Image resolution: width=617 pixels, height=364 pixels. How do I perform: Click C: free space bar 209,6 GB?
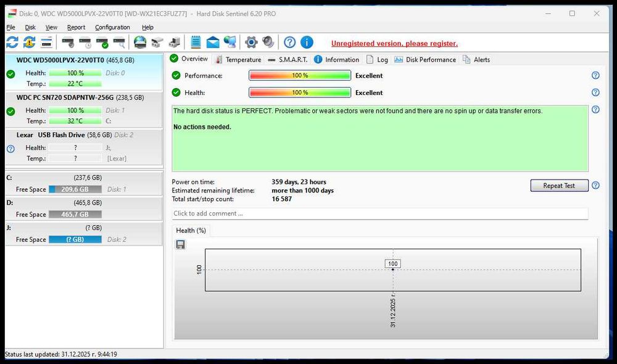(75, 189)
